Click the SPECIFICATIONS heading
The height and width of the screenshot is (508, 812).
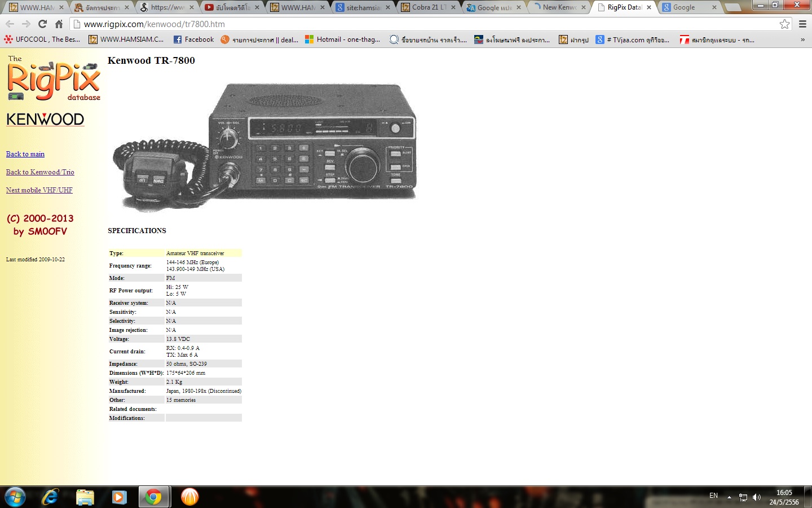tap(137, 231)
